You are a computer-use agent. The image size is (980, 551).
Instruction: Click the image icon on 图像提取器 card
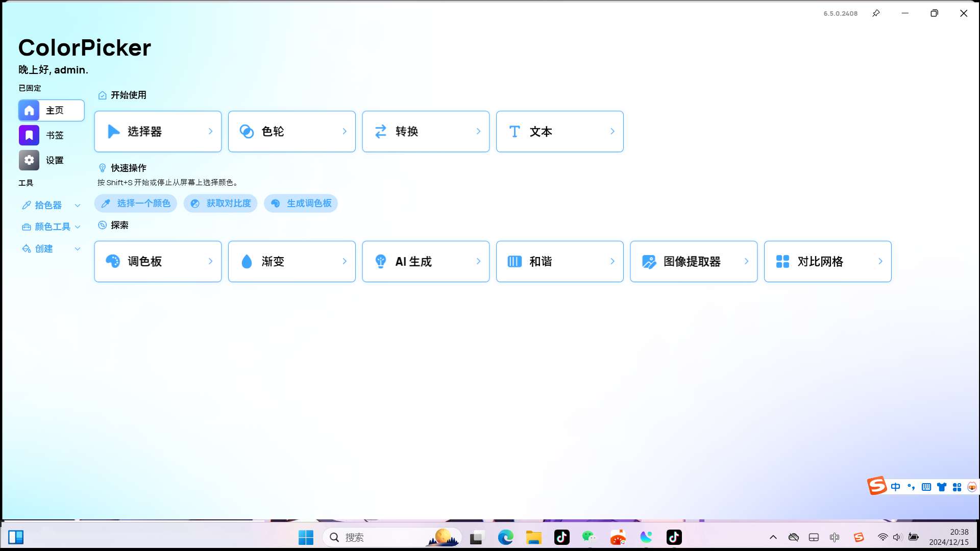tap(649, 262)
